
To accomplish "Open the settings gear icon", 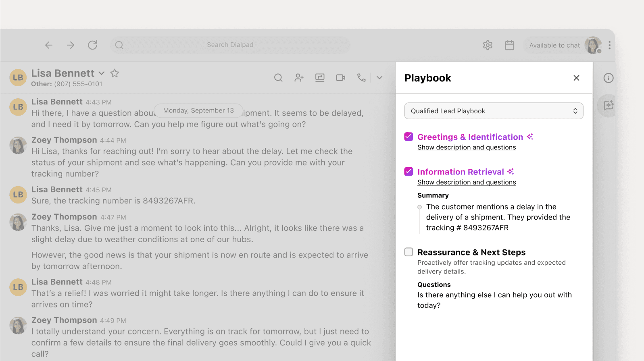I will pos(488,45).
